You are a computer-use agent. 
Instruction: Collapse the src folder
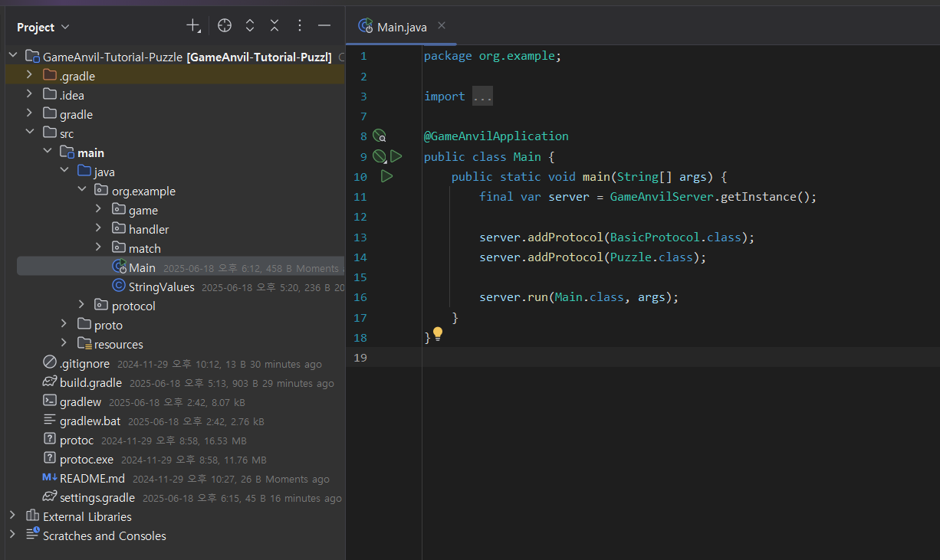pyautogui.click(x=29, y=133)
